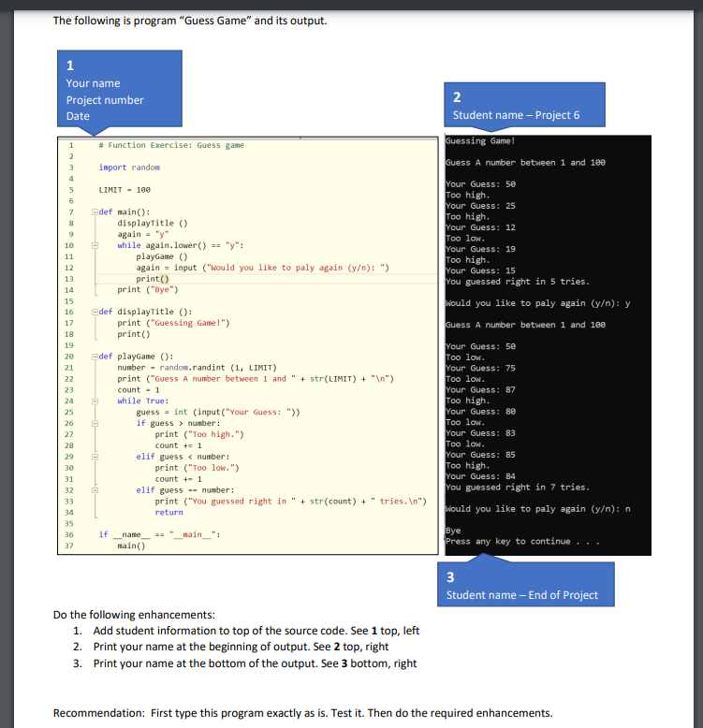Click 'print ("Guessing Game!")' in the code
This screenshot has width=703, height=728.
(x=173, y=323)
